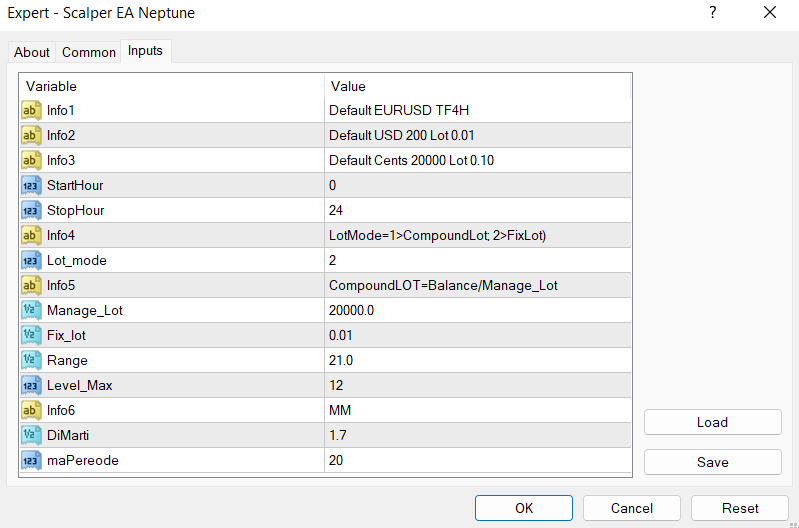Click the integer icon next to StartHour
This screenshot has width=799, height=528.
31,185
